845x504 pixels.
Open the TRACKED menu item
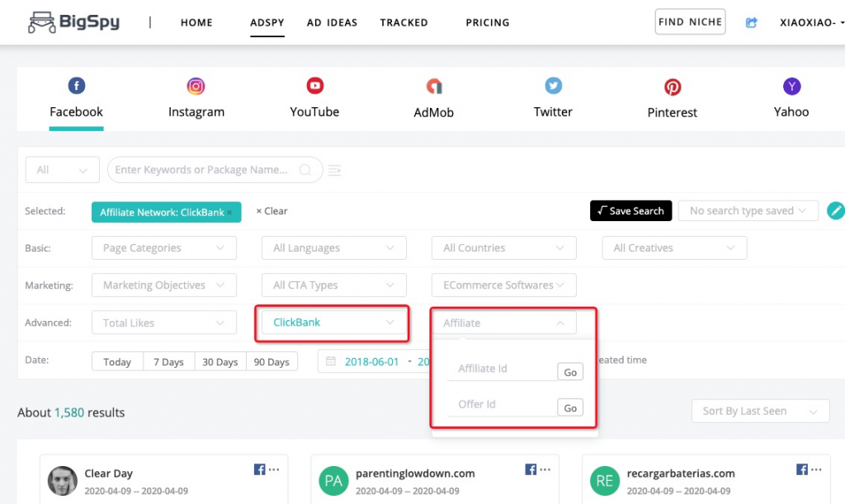pyautogui.click(x=404, y=22)
